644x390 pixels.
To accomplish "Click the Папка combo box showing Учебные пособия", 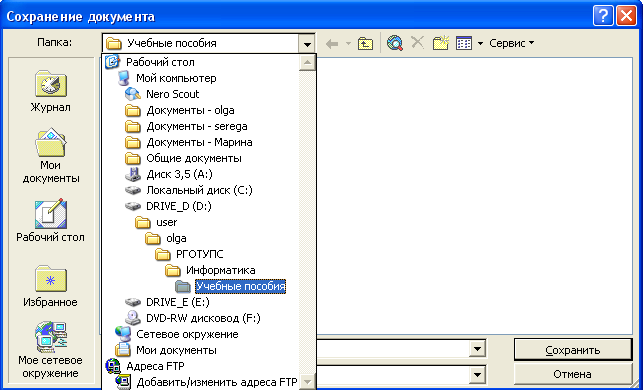I will pyautogui.click(x=209, y=43).
